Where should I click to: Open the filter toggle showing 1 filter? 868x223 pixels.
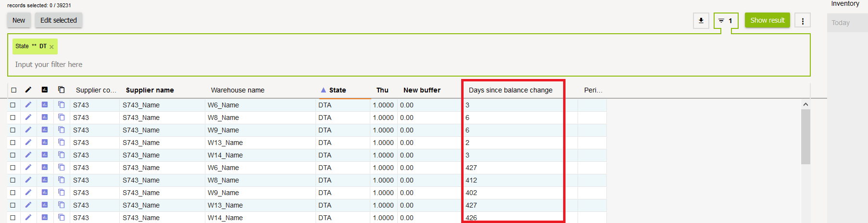(x=725, y=21)
